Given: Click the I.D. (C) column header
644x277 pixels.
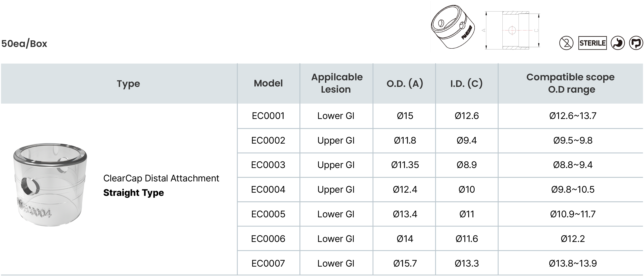Looking at the screenshot, I should coord(467,83).
